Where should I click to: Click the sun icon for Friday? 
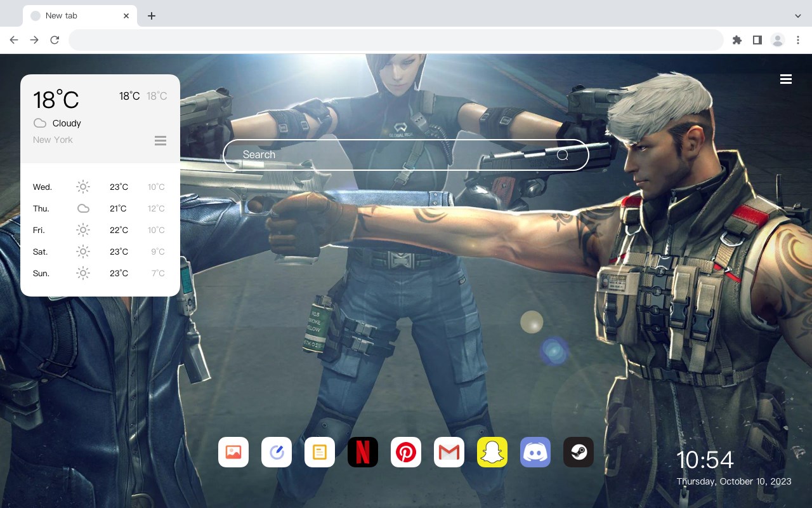tap(83, 230)
